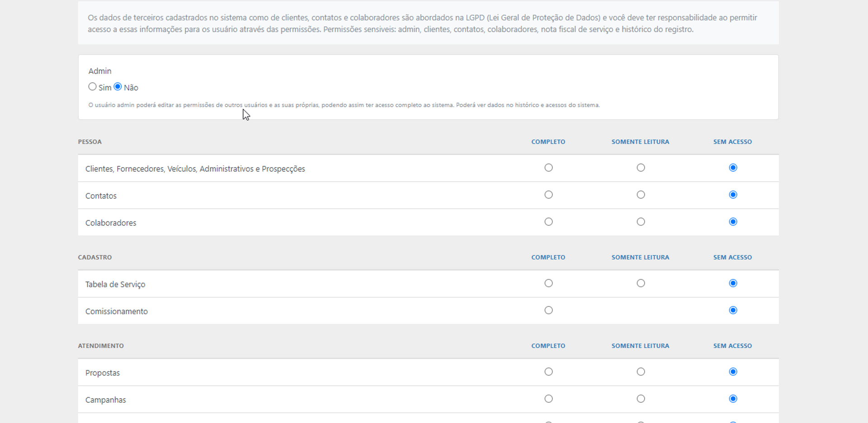Viewport: 868px width, 423px height.
Task: Enable Completo access for Comissionamento
Action: [x=548, y=311]
